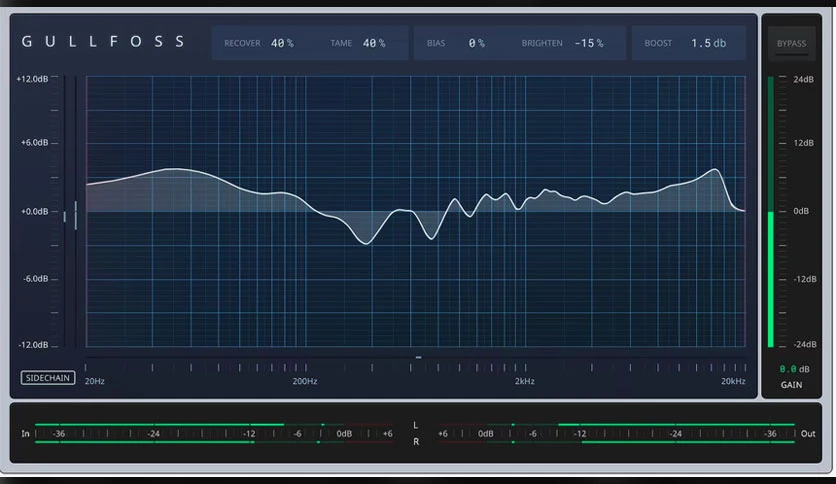Click the 20Hz frequency label

(94, 381)
